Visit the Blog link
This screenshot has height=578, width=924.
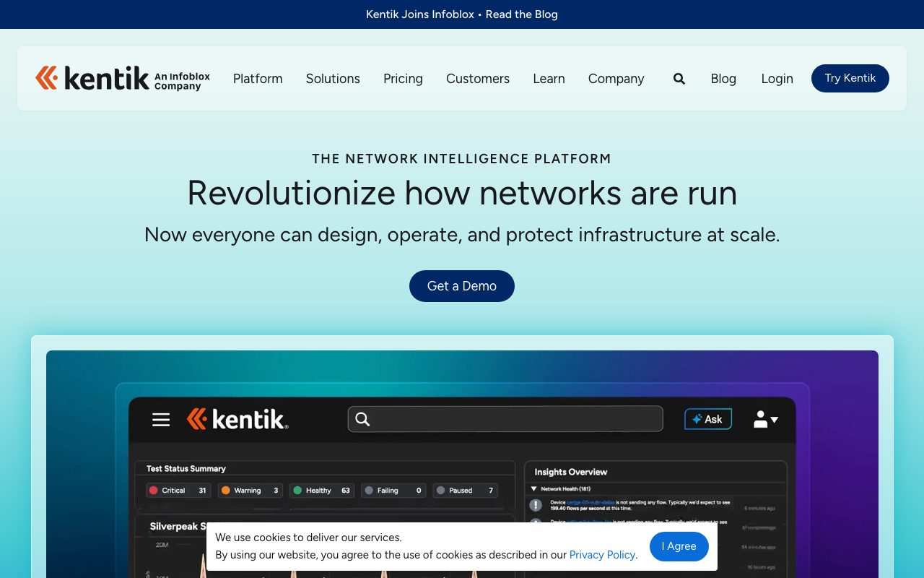(x=723, y=79)
